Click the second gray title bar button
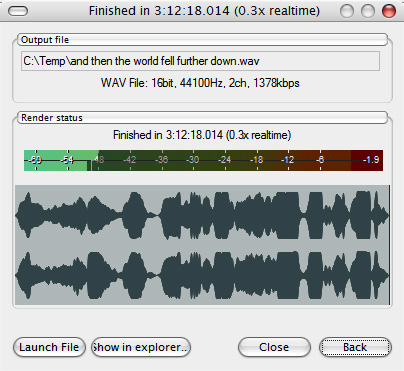The width and height of the screenshot is (404, 371). pyautogui.click(x=368, y=11)
